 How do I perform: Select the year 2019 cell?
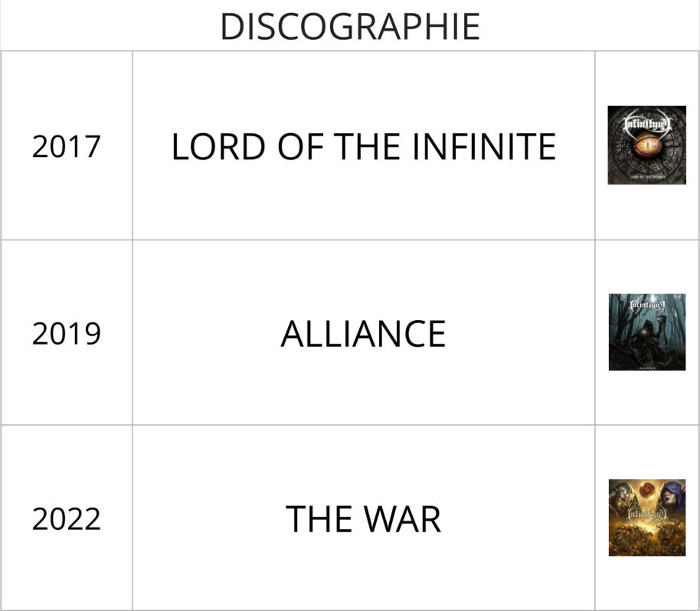67,334
